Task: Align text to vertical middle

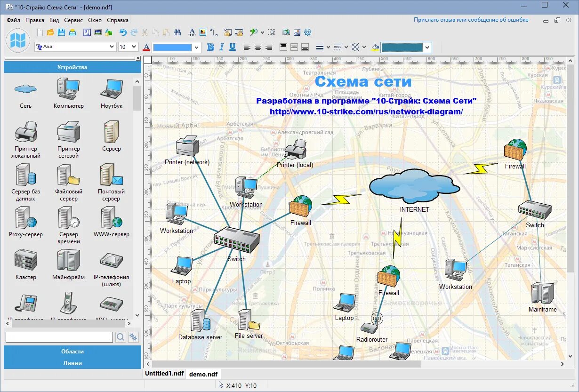Action: (x=294, y=47)
